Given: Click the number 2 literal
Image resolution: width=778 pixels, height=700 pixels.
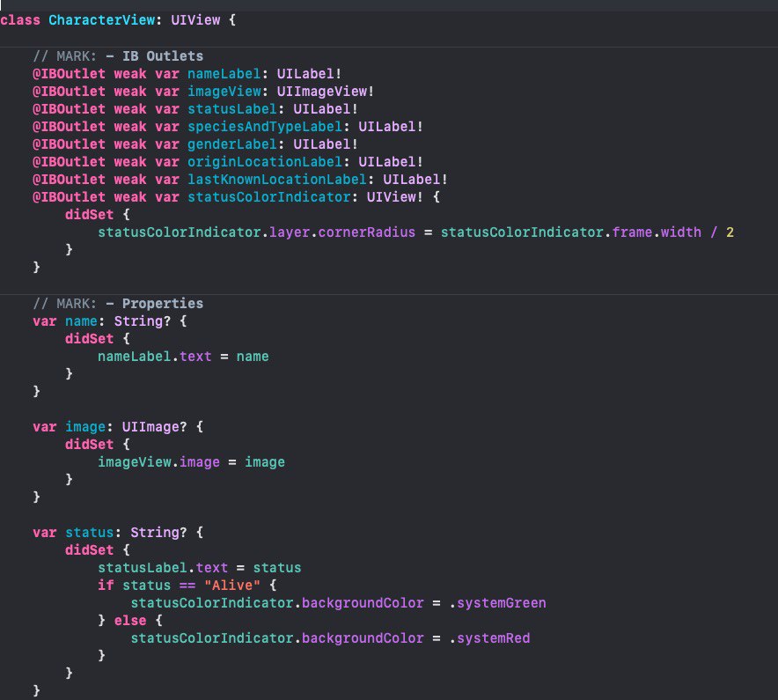Looking at the screenshot, I should click(730, 232).
